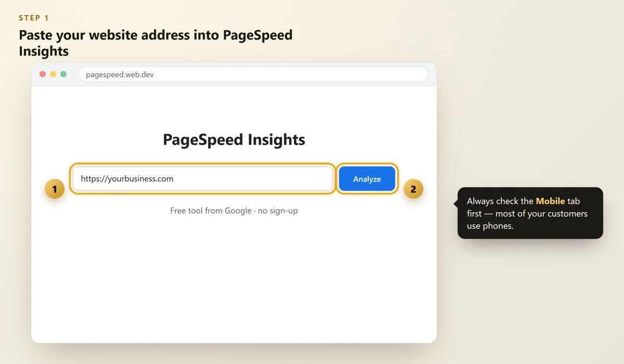Viewport: 624px width, 364px height.
Task: Click the 'Paste your website address' title text
Action: (156, 43)
